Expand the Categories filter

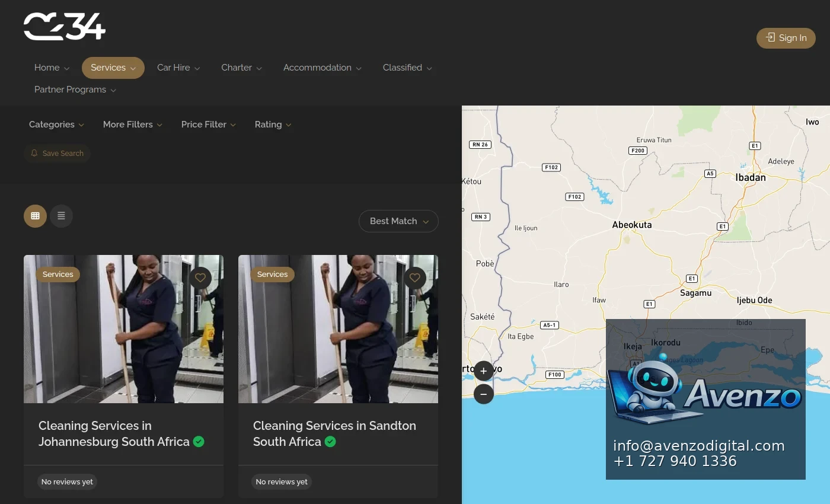56,125
